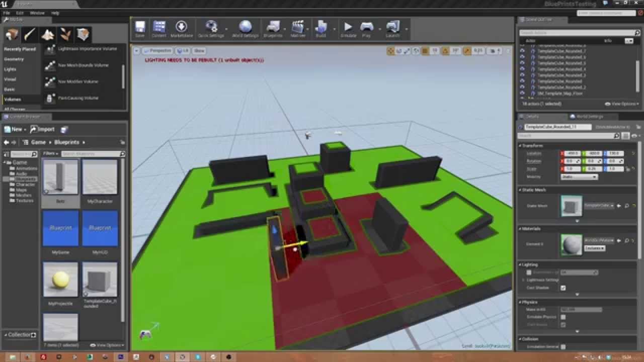Toggle visibility of TemplateCube_Rounded_7

pos(522,51)
